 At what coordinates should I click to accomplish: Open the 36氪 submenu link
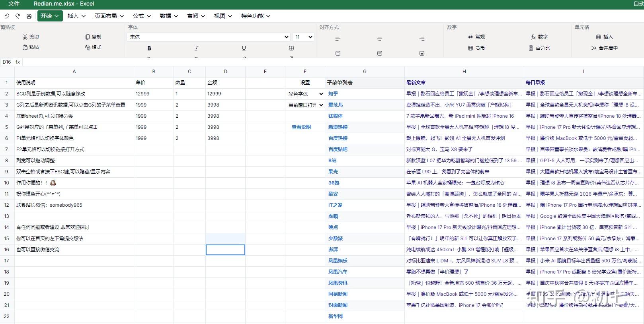(334, 183)
